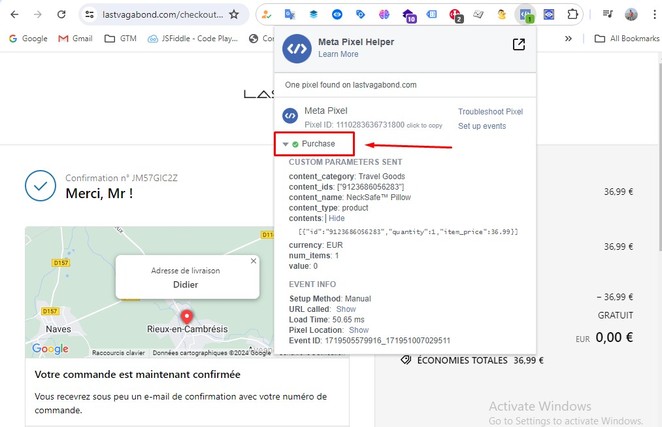
Task: Click the Confirmation n° JM57GIC2Z text
Action: click(122, 178)
